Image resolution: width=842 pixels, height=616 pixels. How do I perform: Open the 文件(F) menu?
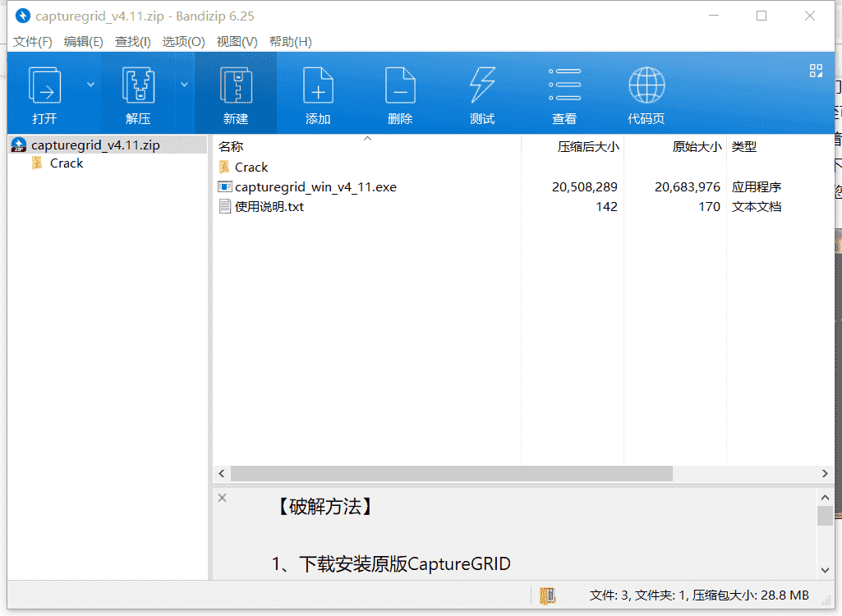32,42
